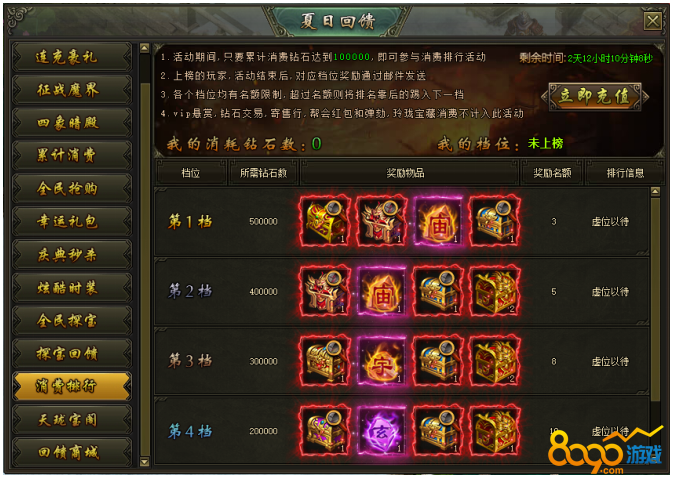Select the first golden chest in 第3档 row
This screenshot has width=674, height=479.
pos(325,361)
